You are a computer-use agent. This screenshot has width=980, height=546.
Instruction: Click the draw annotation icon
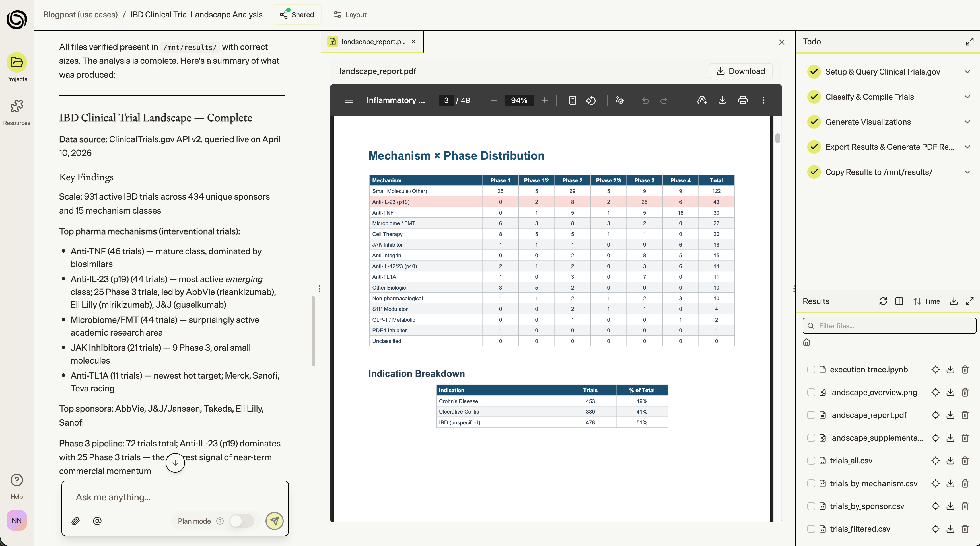[x=619, y=100]
